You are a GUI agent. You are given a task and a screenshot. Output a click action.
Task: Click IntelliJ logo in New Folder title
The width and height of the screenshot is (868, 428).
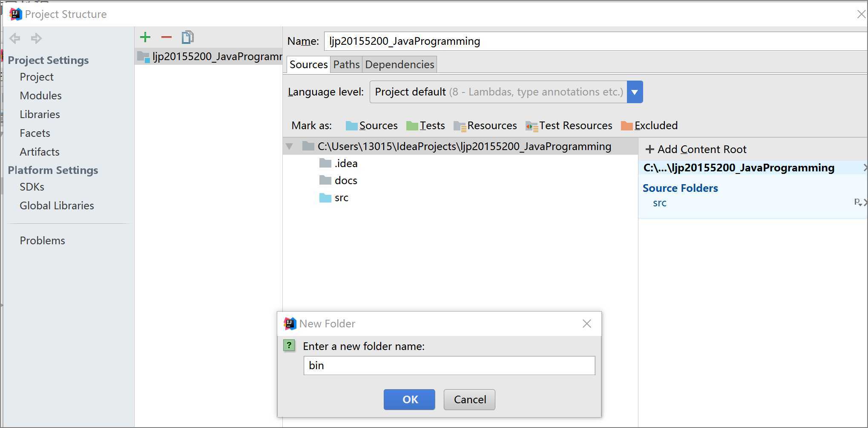click(290, 324)
